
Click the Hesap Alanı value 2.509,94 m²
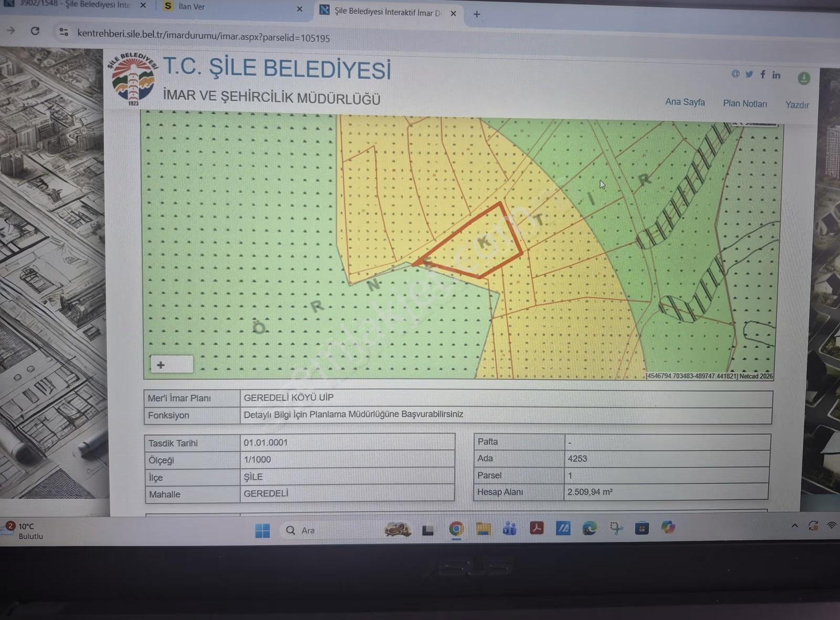click(590, 492)
